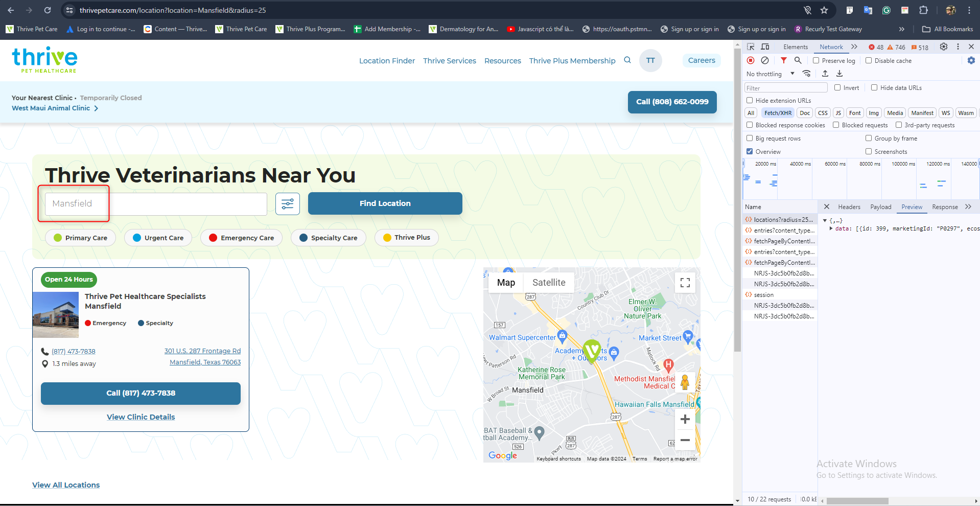The height and width of the screenshot is (506, 980).
Task: Uncheck the Overview checkbox
Action: tap(750, 151)
